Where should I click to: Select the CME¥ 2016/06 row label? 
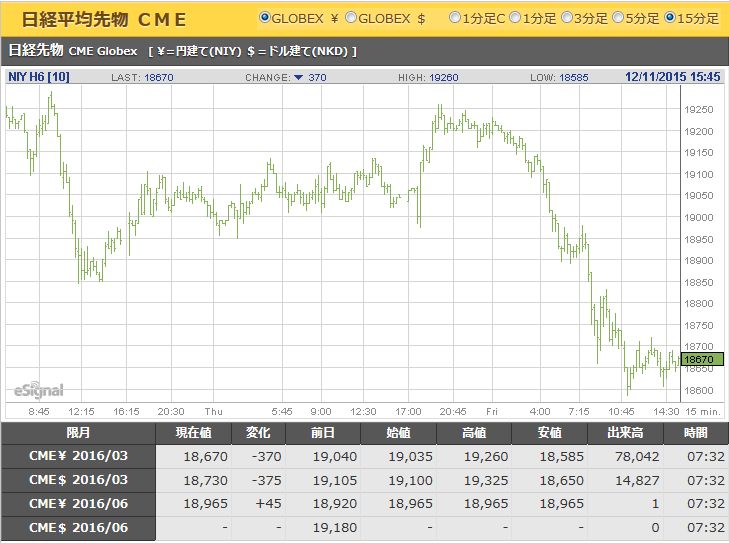coord(78,504)
